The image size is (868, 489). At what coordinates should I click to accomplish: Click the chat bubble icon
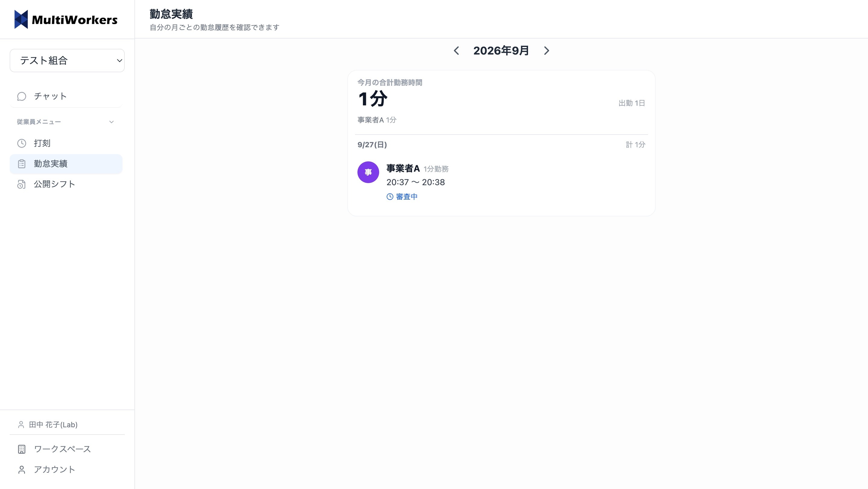(x=22, y=97)
